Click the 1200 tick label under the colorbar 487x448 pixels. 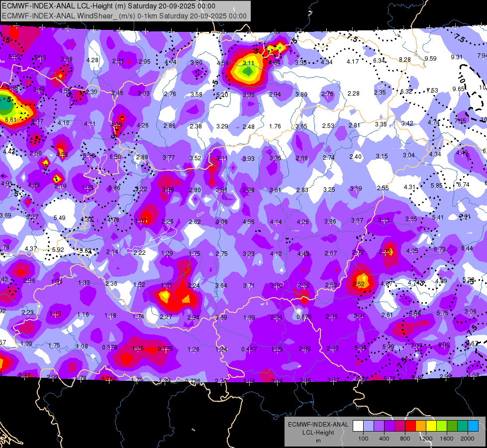[x=425, y=439]
